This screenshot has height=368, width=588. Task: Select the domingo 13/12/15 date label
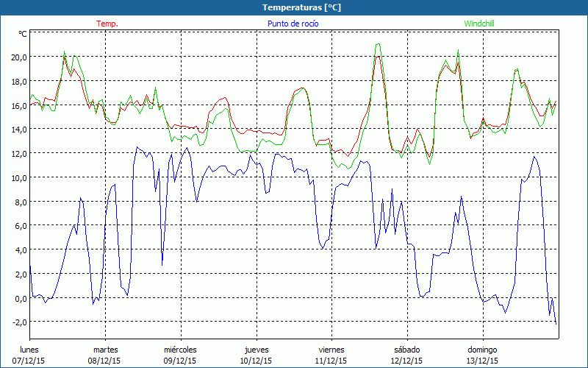coord(483,355)
